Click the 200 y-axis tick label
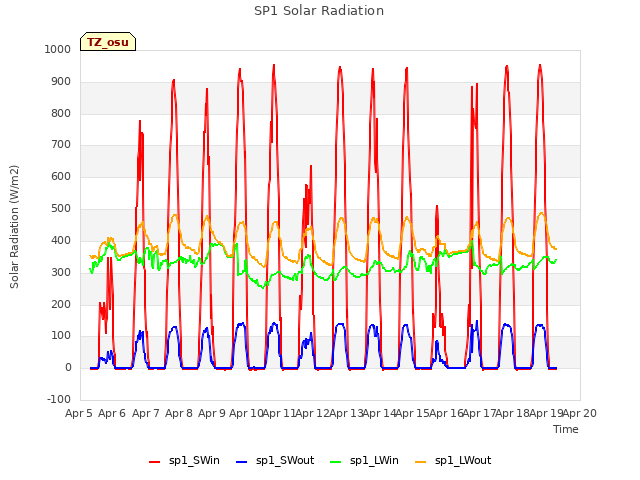The image size is (640, 480). point(61,304)
